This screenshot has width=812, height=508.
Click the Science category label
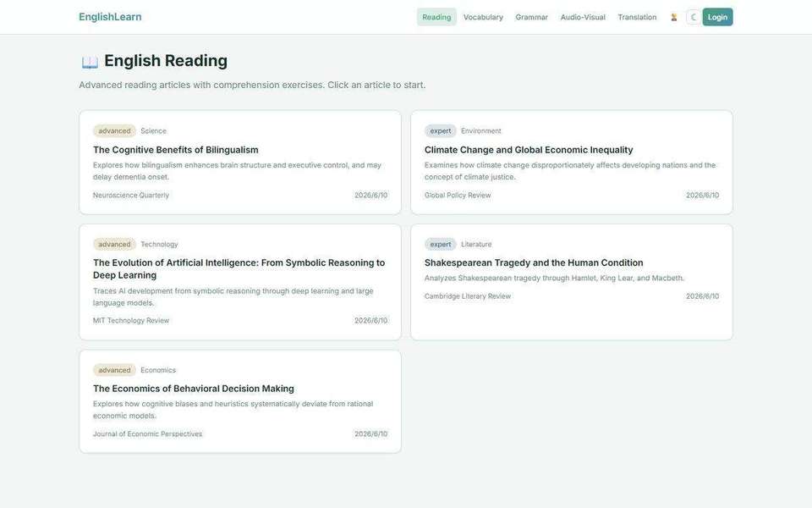point(153,131)
